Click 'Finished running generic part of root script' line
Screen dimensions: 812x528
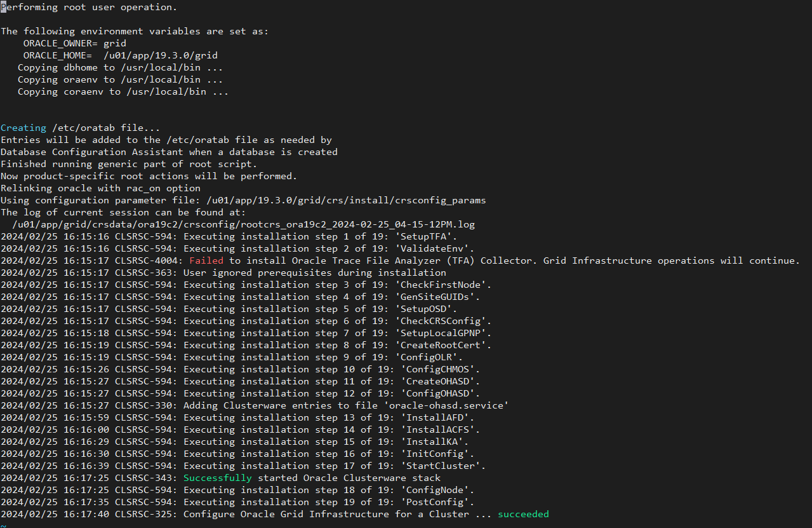pos(129,164)
